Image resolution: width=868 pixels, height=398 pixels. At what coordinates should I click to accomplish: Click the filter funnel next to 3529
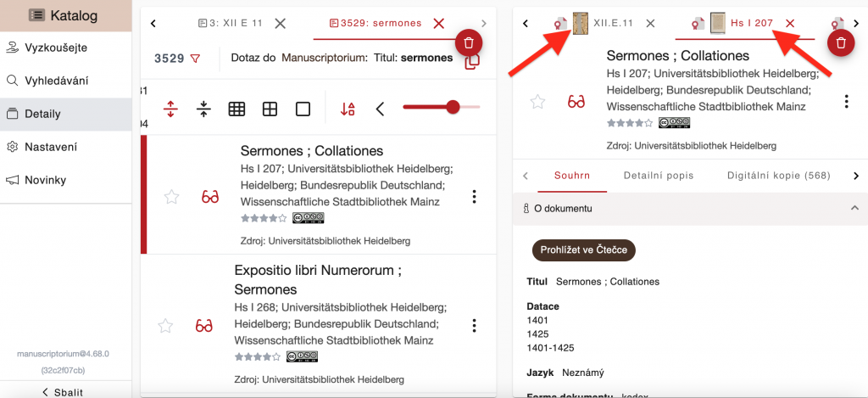196,59
